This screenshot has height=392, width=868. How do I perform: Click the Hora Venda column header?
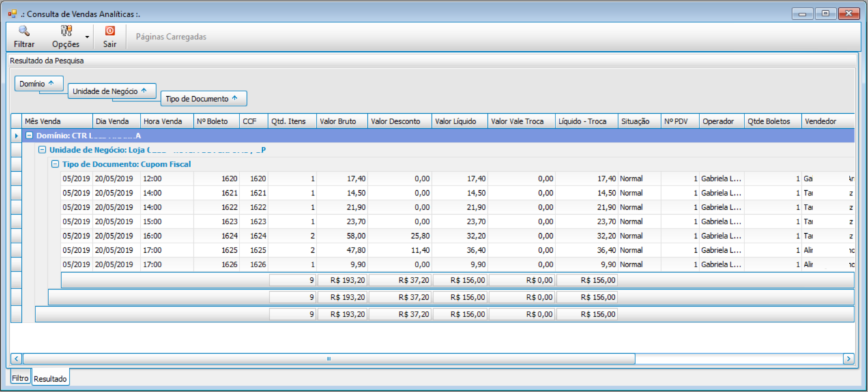coord(167,121)
